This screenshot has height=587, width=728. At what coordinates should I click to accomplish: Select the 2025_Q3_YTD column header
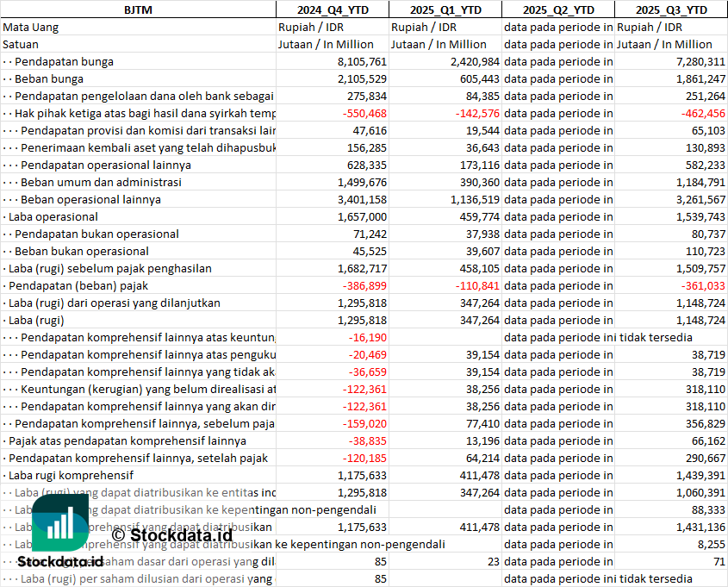click(671, 9)
